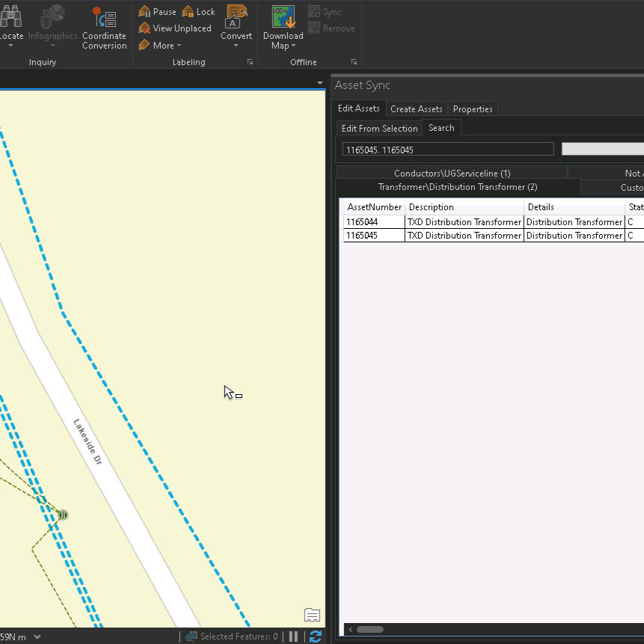
Task: Click View Unplaced labels
Action: click(175, 28)
